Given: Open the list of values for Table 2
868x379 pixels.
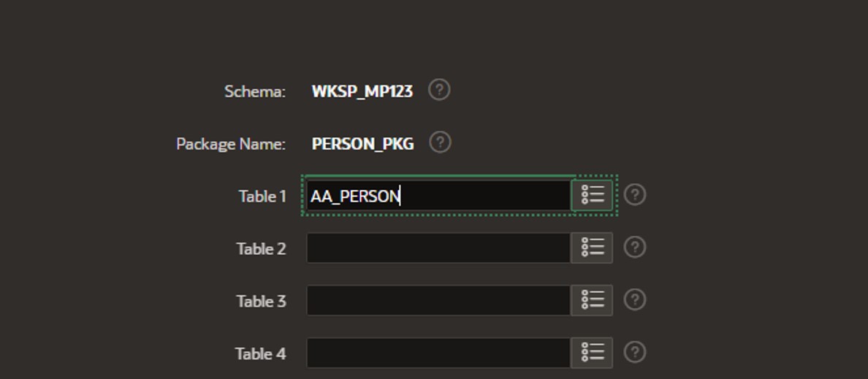Looking at the screenshot, I should click(x=592, y=248).
